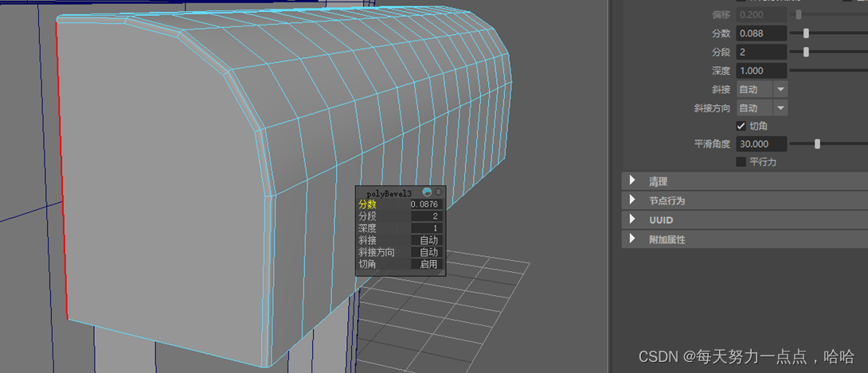Click the 分数 slider handle
This screenshot has height=373, width=868.
806,33
